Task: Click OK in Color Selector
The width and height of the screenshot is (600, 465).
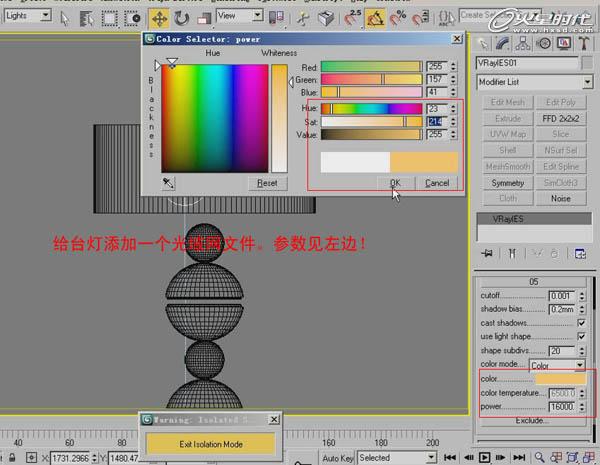Action: pos(395,183)
